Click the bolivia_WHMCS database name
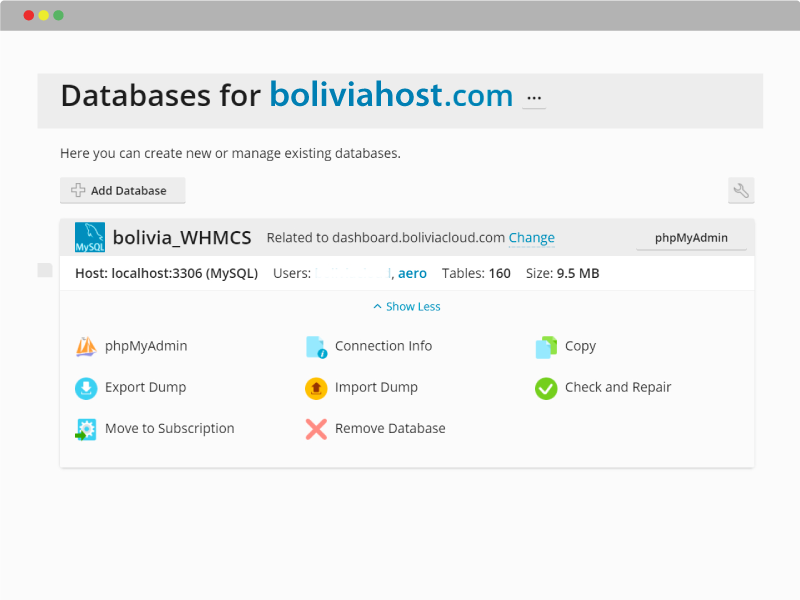This screenshot has height=600, width=800. pyautogui.click(x=182, y=238)
